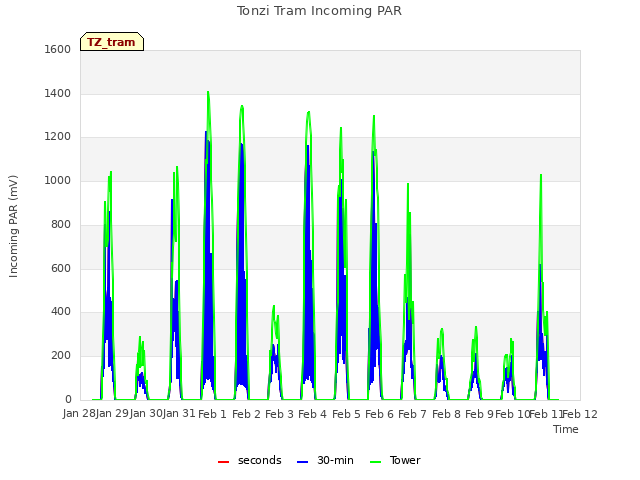640x480 pixels.
Task: Click the 'Jan 30' x-axis date label
Action: pos(146,414)
